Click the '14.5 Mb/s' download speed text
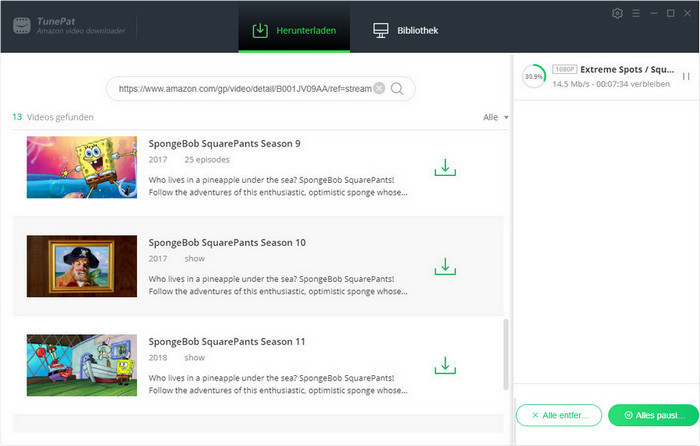 (571, 84)
